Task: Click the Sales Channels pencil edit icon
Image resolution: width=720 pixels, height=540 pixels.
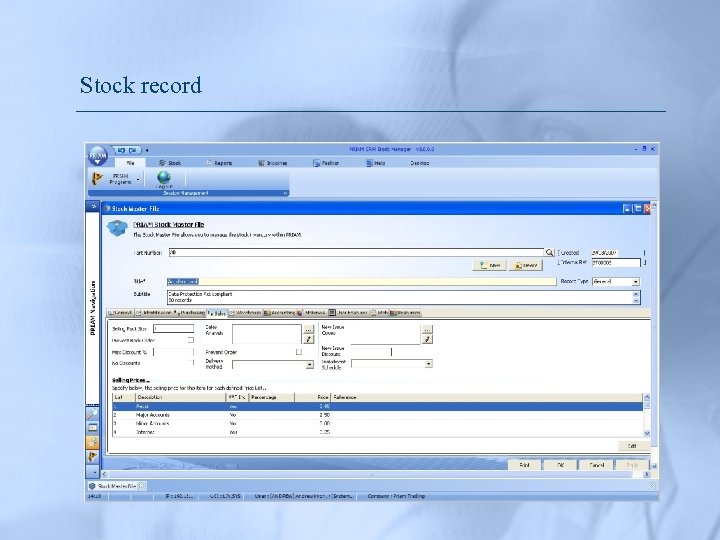Action: [309, 339]
